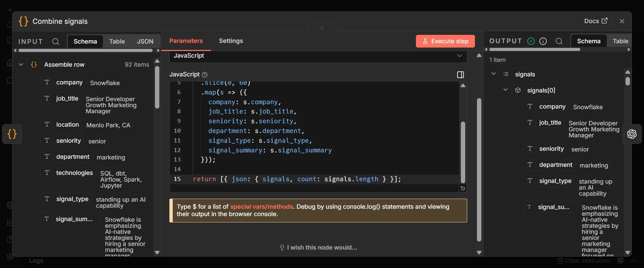Switch INPUT view to Schema
The image size is (644, 268).
pos(85,42)
